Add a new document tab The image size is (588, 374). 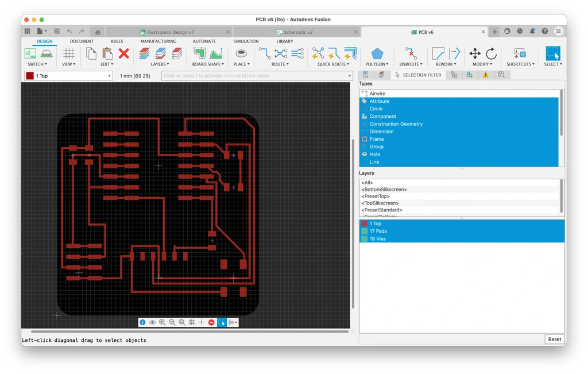[x=494, y=32]
